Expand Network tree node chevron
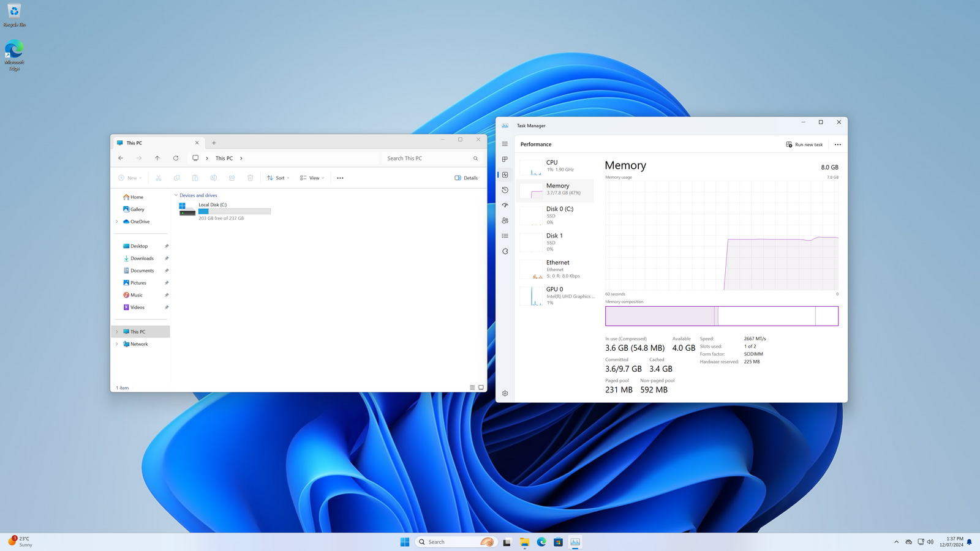The width and height of the screenshot is (980, 551). point(117,344)
